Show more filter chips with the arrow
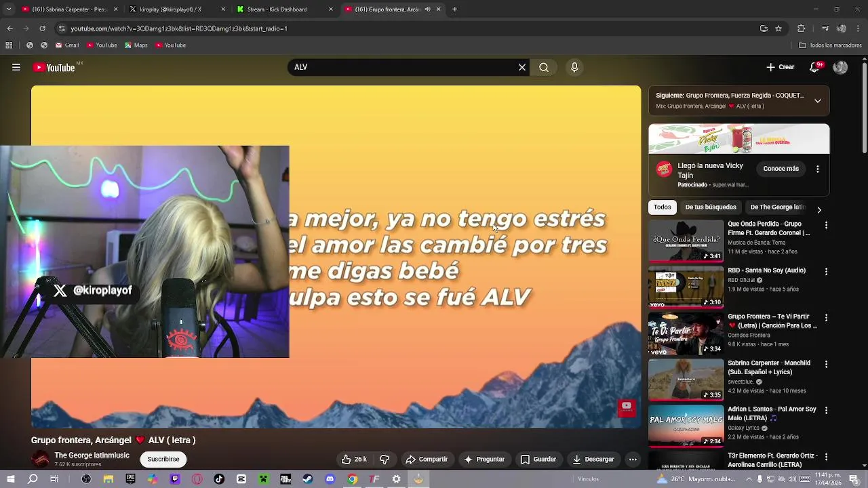Image resolution: width=868 pixels, height=488 pixels. tap(819, 209)
